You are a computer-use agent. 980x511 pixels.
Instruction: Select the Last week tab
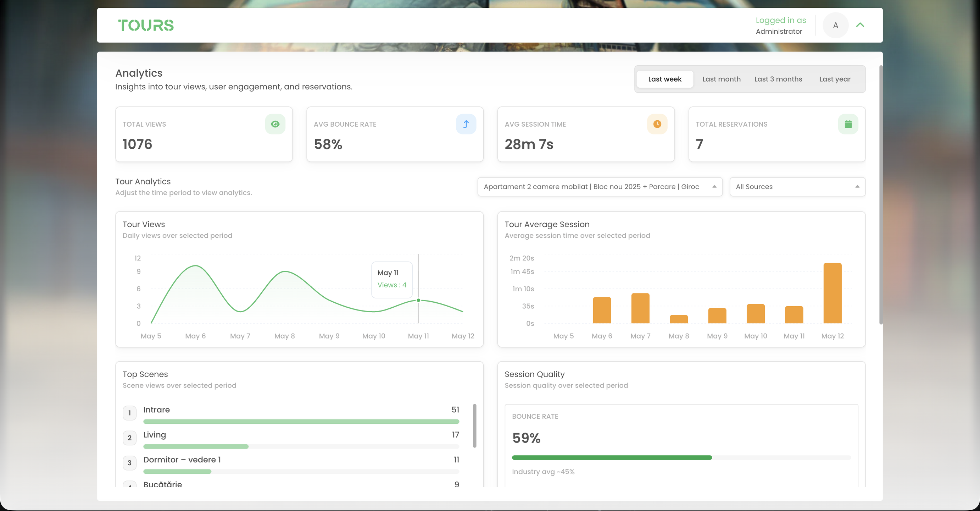pos(664,79)
